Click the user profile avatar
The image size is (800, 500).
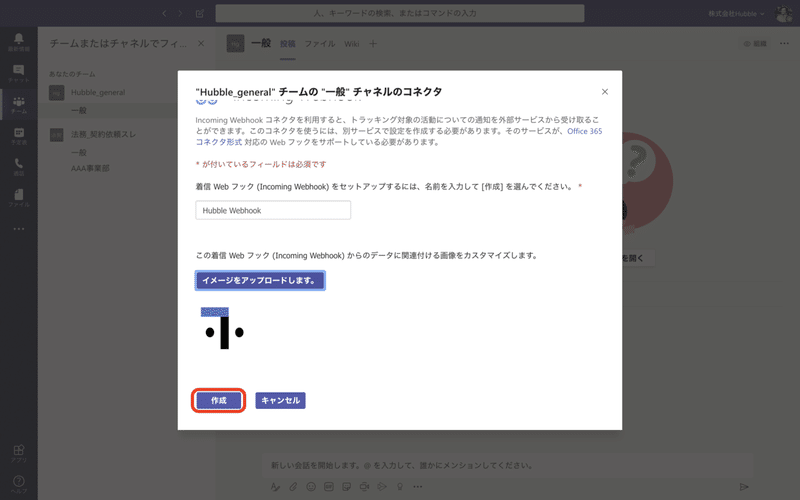[784, 14]
